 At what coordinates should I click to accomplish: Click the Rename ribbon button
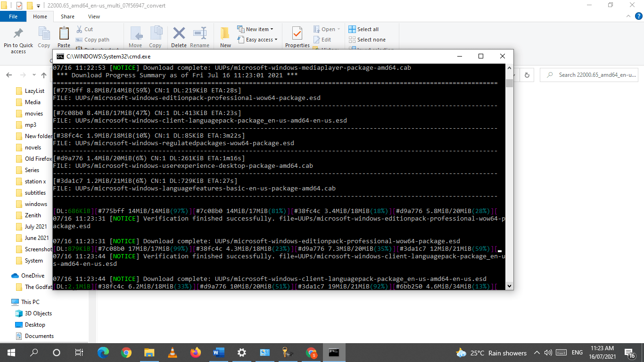click(x=199, y=37)
